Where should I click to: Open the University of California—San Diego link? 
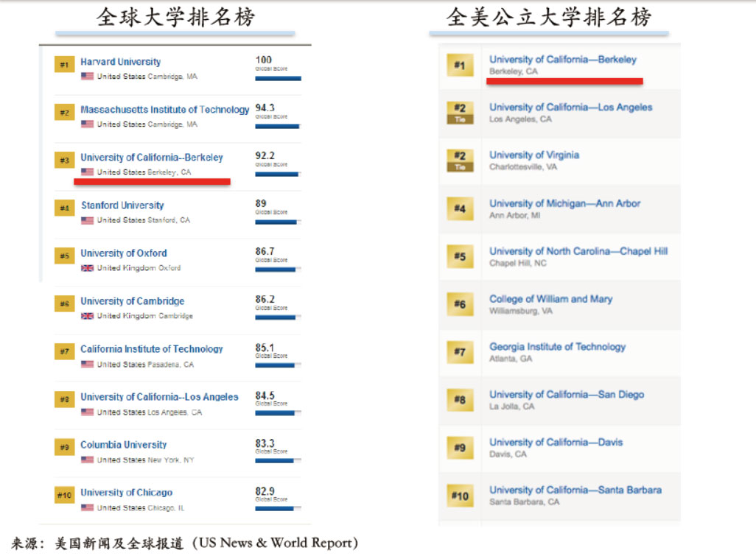click(x=567, y=394)
